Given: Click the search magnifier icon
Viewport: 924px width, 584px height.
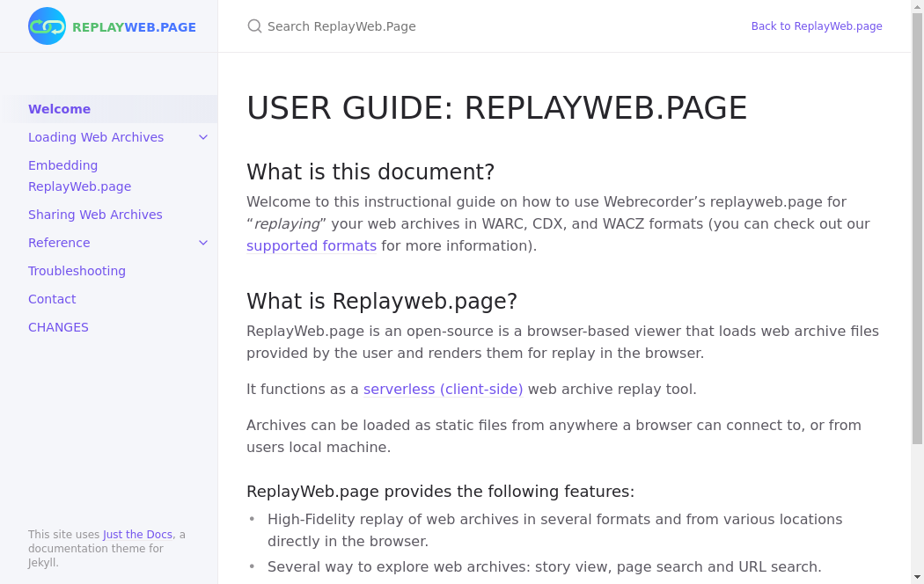Looking at the screenshot, I should pyautogui.click(x=254, y=26).
